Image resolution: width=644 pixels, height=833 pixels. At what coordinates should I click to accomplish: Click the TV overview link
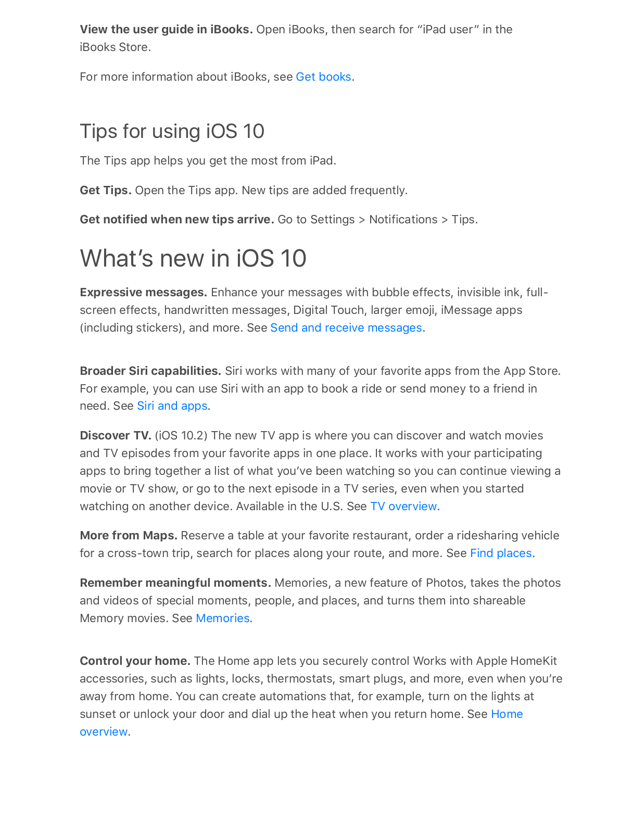coord(403,507)
